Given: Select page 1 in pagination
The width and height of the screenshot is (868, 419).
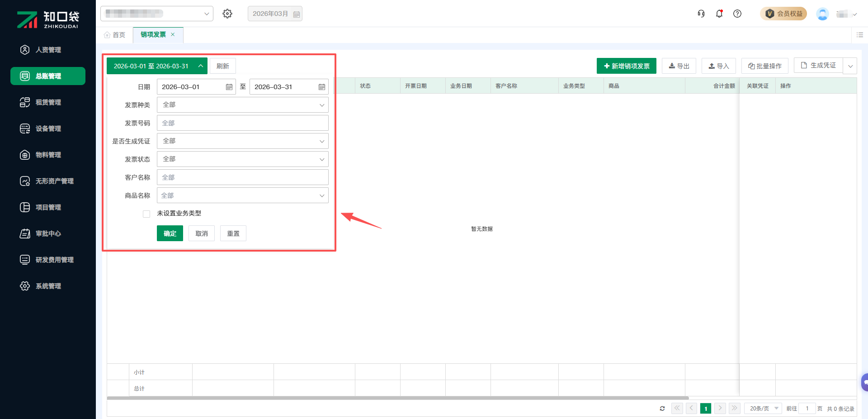Looking at the screenshot, I should point(706,408).
